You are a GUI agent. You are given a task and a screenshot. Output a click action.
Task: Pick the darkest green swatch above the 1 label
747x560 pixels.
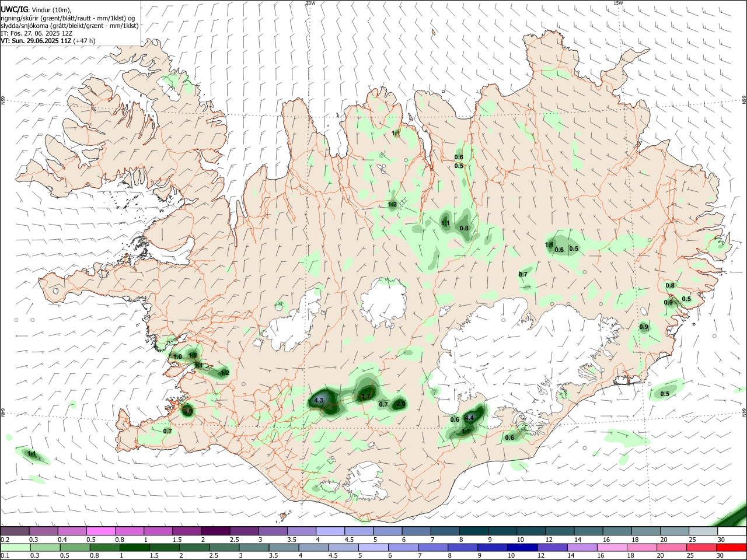[134, 547]
